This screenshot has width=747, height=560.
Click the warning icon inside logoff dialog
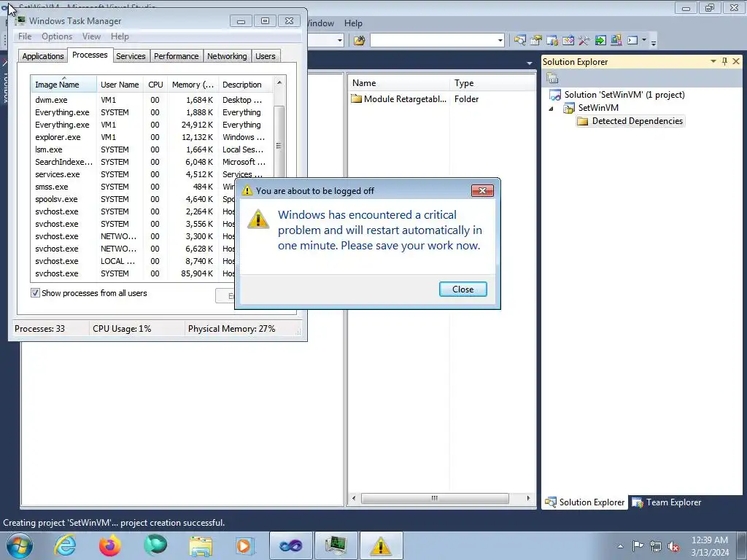pyautogui.click(x=258, y=219)
